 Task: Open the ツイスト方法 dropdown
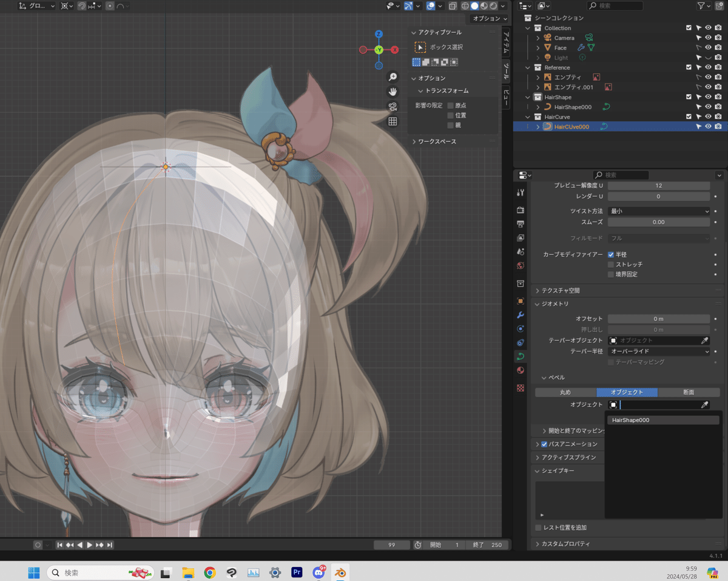[659, 211]
